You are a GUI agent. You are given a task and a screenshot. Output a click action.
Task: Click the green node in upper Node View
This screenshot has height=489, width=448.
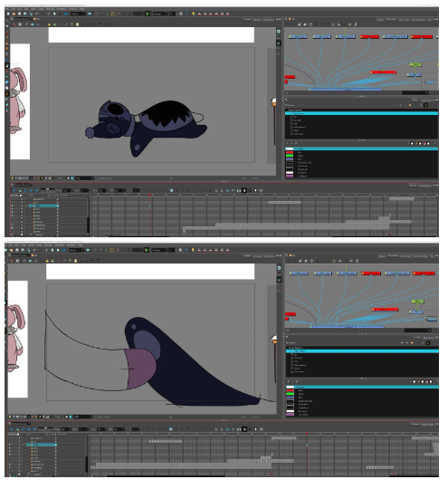[x=415, y=64]
